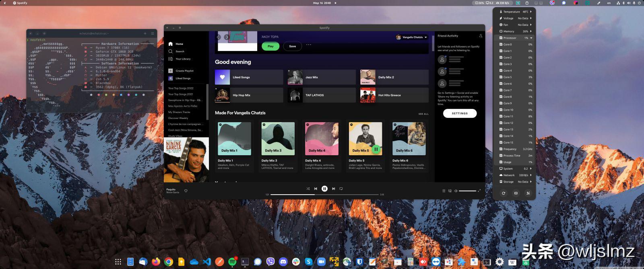
Task: Click the add friends icon in Friend Activity
Action: click(481, 36)
